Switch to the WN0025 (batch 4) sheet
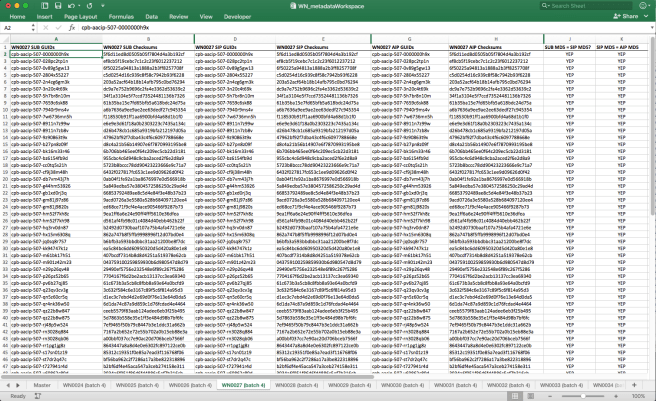The image size is (656, 401). coord(137,385)
